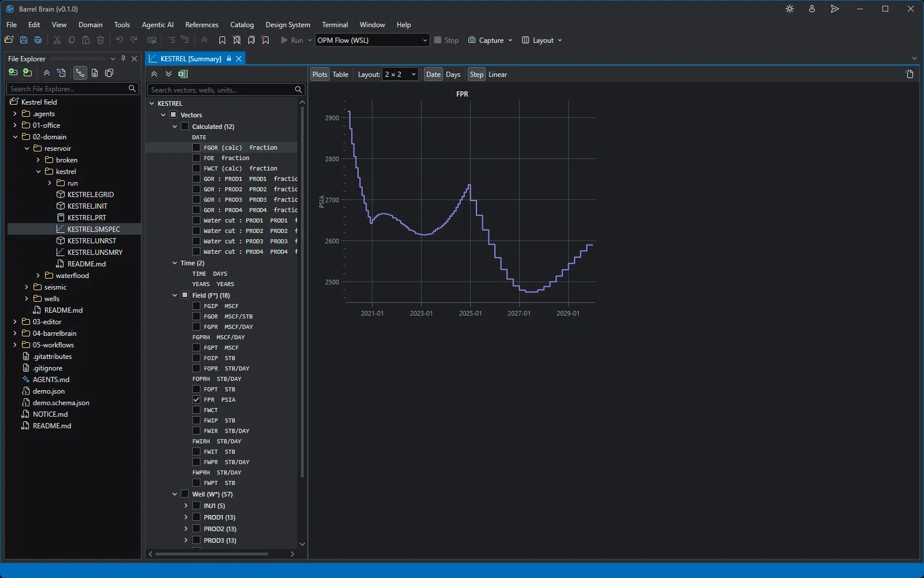Collapse all vectors with the double-up chevron
This screenshot has height=578, width=924.
coord(154,74)
